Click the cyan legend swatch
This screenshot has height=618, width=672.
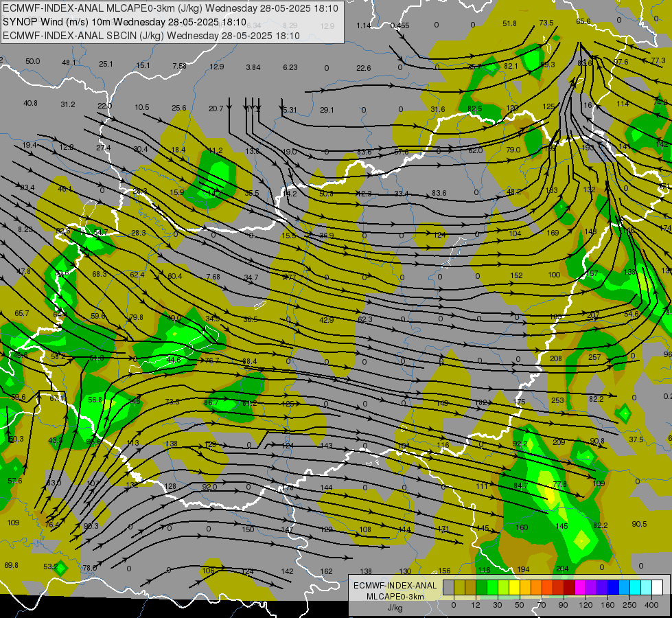point(635,587)
